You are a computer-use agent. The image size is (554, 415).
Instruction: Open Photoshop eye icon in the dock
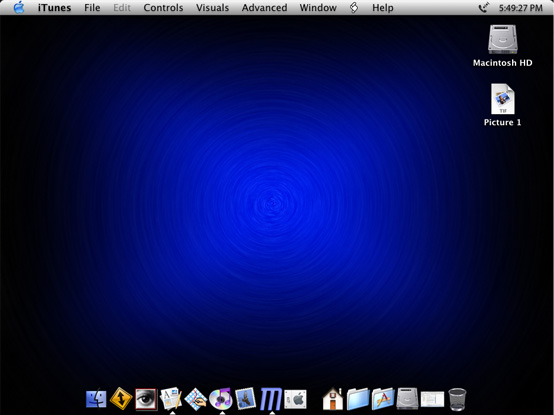[146, 399]
